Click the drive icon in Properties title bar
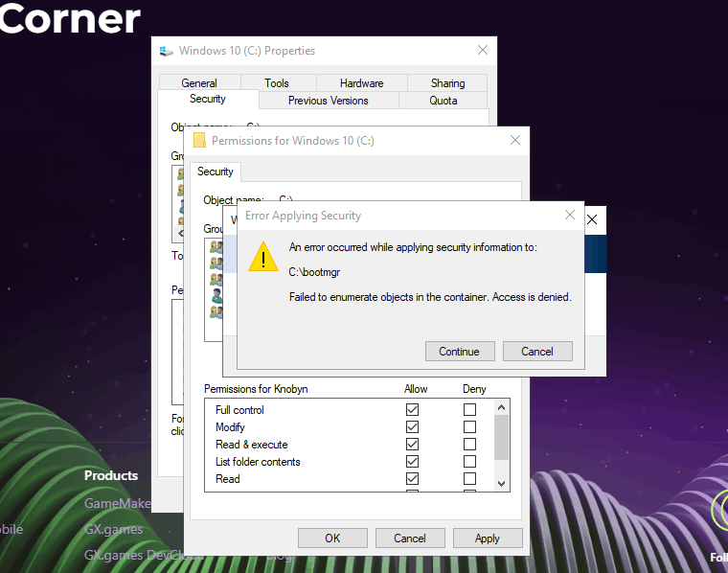 pyautogui.click(x=167, y=51)
